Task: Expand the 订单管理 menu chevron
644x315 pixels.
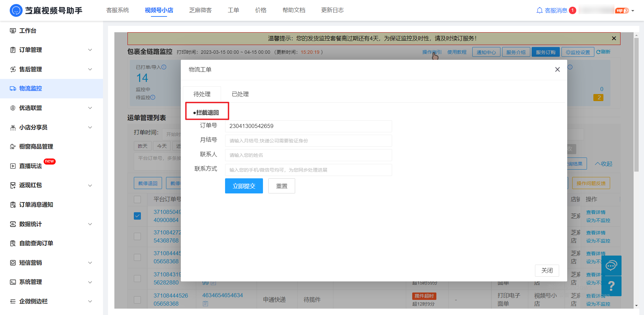Action: click(90, 50)
